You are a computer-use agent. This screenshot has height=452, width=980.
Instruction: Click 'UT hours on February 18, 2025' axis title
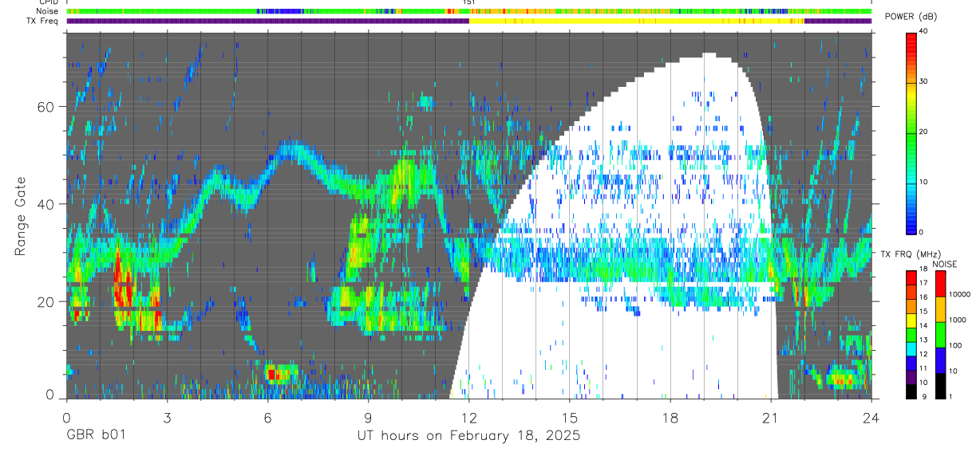click(468, 436)
